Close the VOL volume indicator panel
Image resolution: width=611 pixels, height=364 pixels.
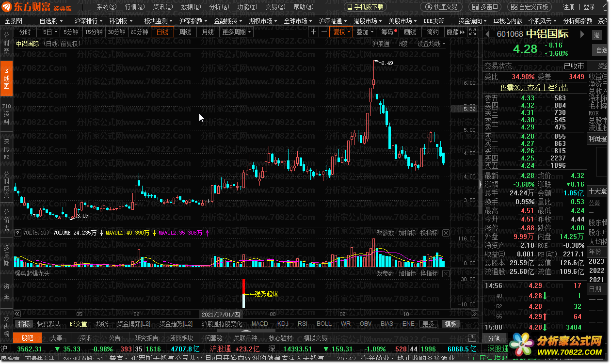click(x=446, y=233)
